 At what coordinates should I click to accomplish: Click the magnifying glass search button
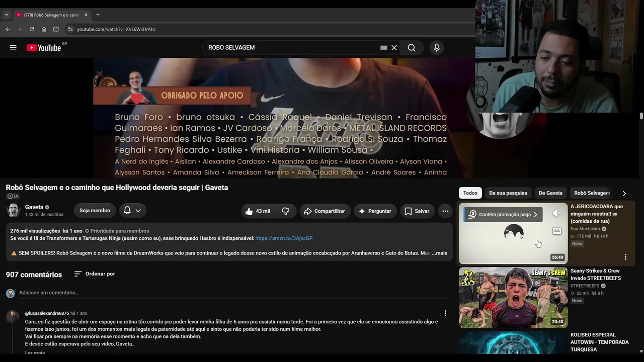tap(412, 48)
